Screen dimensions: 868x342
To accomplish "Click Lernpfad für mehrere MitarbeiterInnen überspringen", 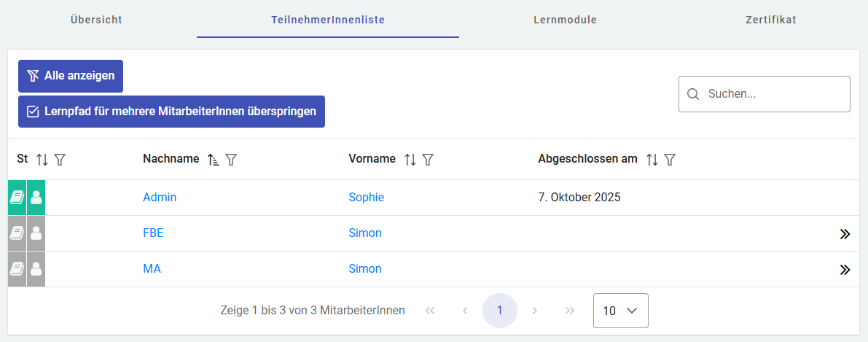I will click(x=171, y=112).
